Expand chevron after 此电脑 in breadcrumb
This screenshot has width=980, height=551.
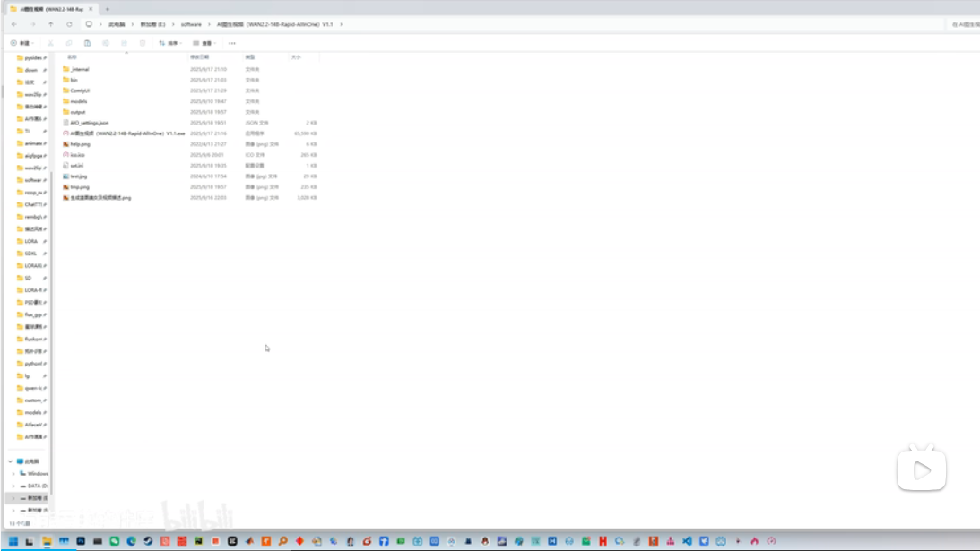133,24
